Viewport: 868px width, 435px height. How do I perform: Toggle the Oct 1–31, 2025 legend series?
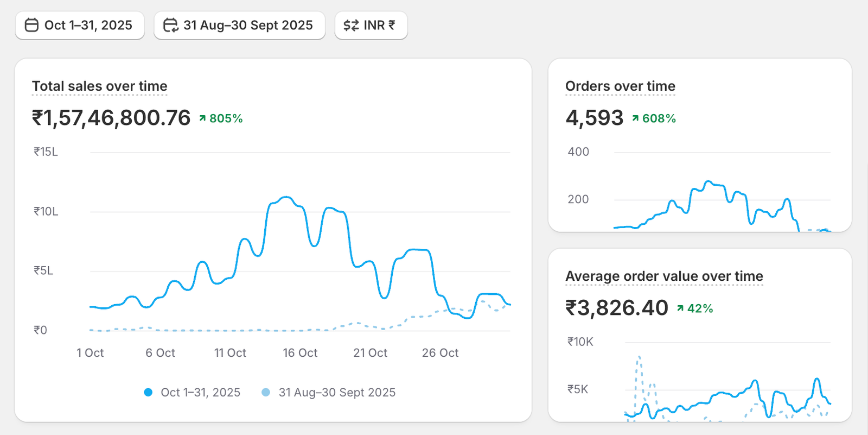pyautogui.click(x=200, y=392)
